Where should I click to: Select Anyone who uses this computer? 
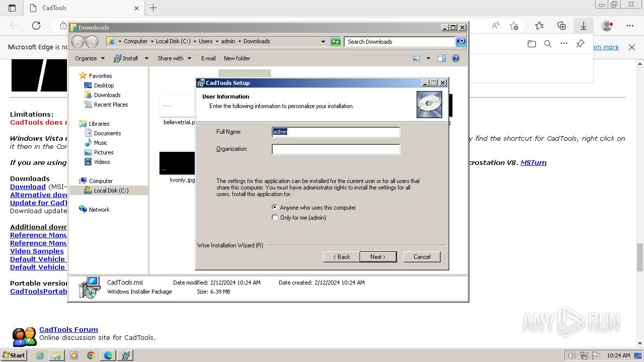click(314, 208)
